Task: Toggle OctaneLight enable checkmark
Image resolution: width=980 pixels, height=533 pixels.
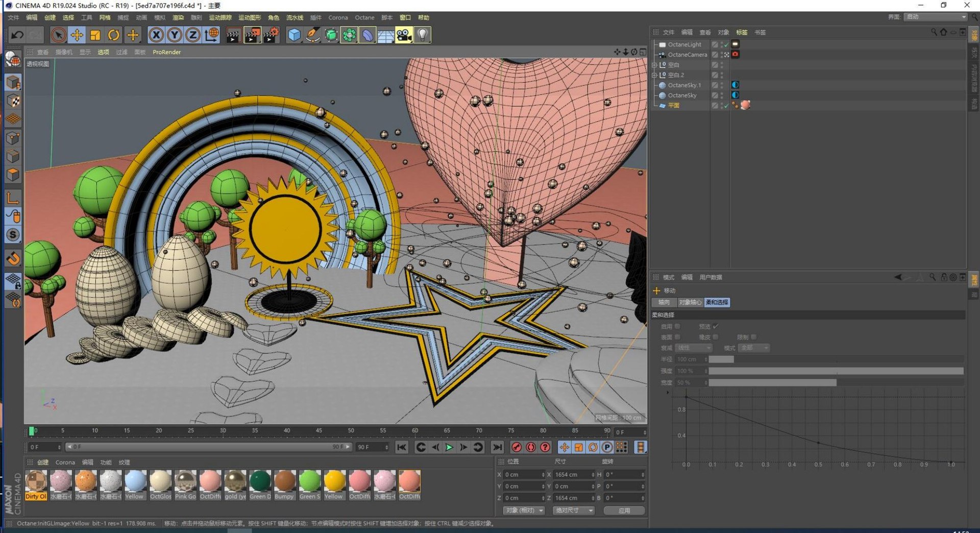Action: 726,44
